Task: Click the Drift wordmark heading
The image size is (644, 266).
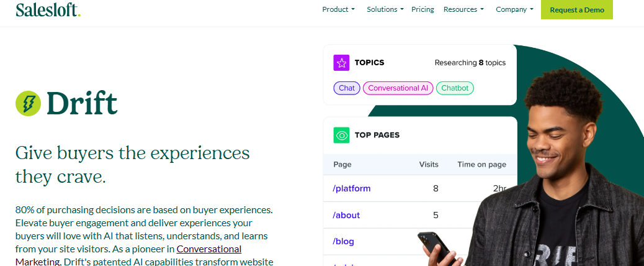Action: (82, 103)
